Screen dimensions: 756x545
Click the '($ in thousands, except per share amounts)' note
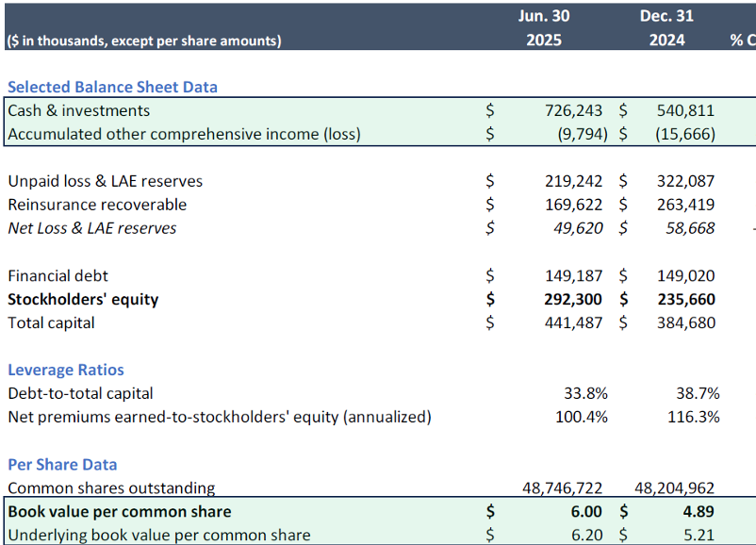click(144, 41)
